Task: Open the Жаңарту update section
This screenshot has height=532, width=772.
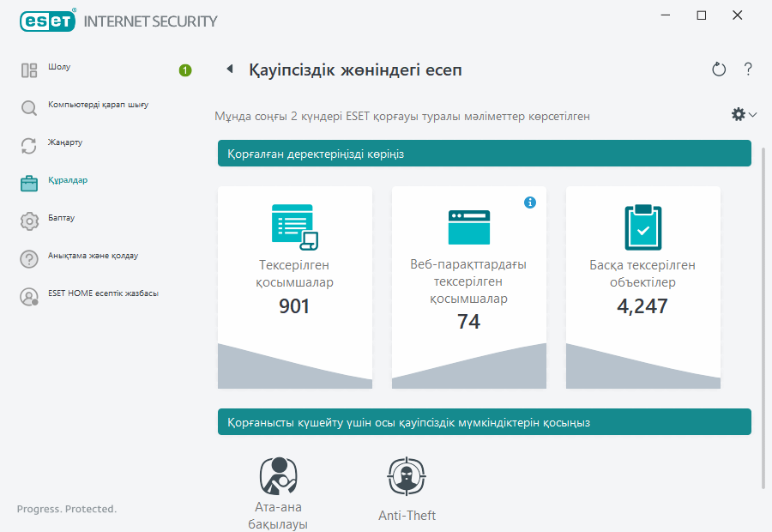Action: click(x=65, y=142)
